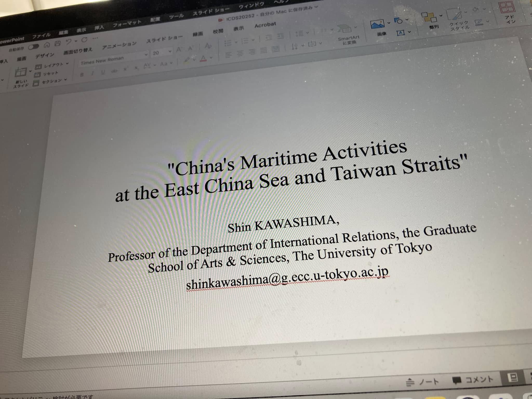The image size is (532, 399).
Task: Click the decrease indent icon
Action: tap(269, 38)
